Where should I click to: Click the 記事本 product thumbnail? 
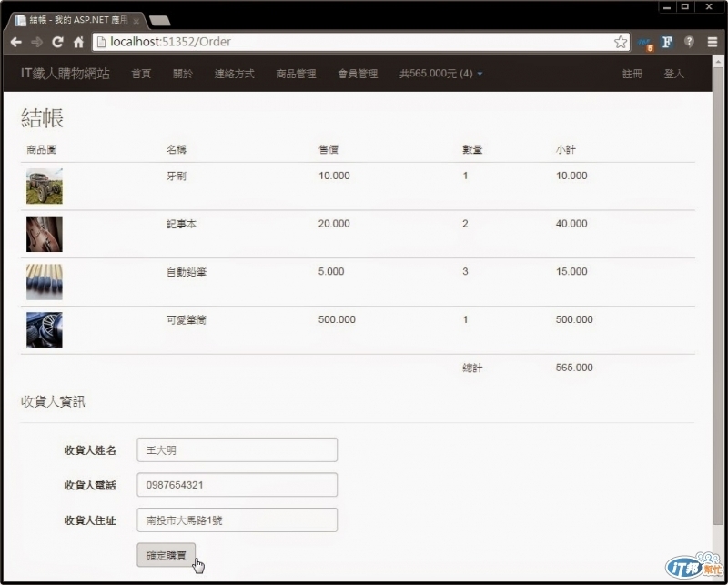point(45,234)
